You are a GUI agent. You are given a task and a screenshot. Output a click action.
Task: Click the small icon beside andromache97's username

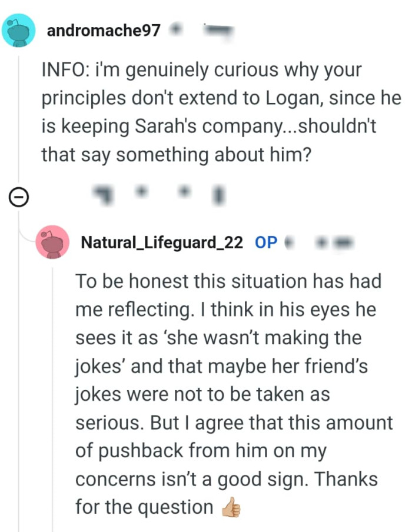(x=177, y=28)
